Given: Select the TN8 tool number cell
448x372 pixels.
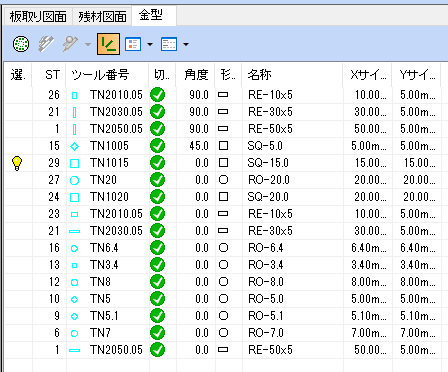Looking at the screenshot, I should (x=100, y=282).
